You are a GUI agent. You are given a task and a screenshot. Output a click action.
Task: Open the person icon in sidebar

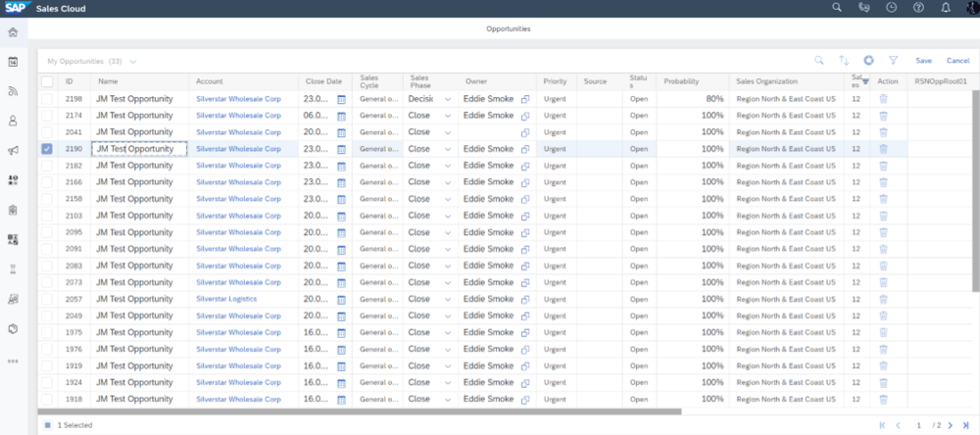(13, 121)
